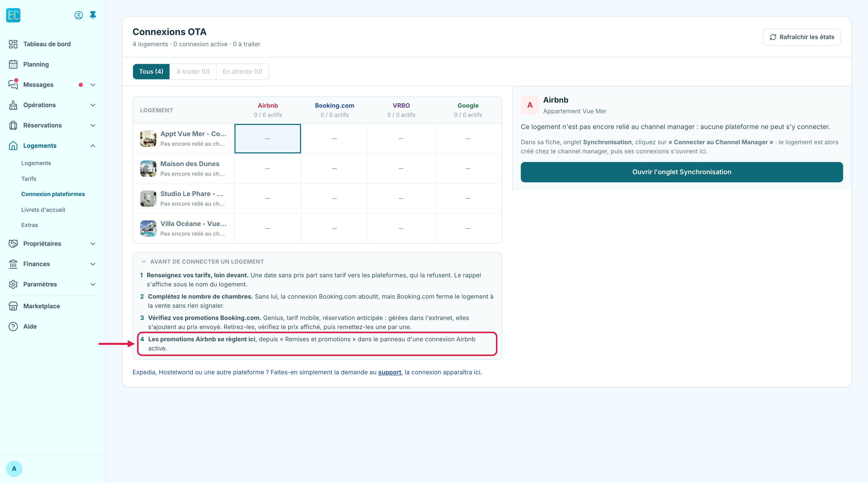Expand the Finances menu chevron
This screenshot has width=868, height=483.
click(x=93, y=264)
